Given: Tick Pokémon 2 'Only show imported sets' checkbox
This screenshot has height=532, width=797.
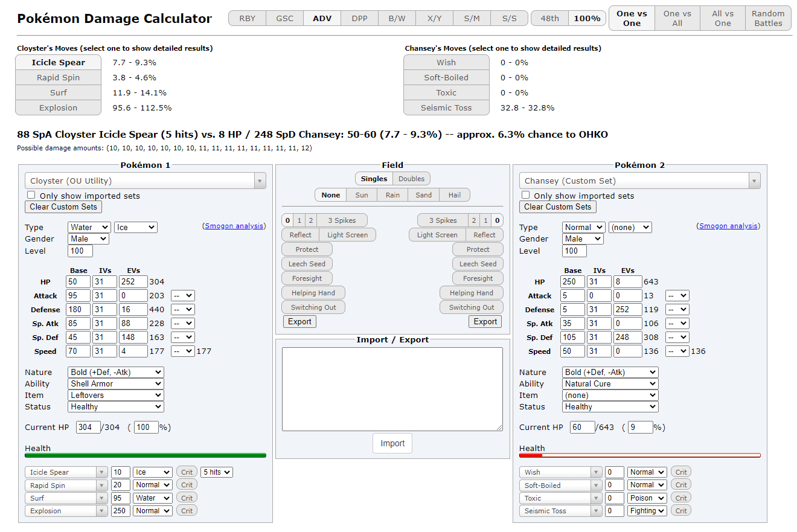Looking at the screenshot, I should [x=525, y=195].
